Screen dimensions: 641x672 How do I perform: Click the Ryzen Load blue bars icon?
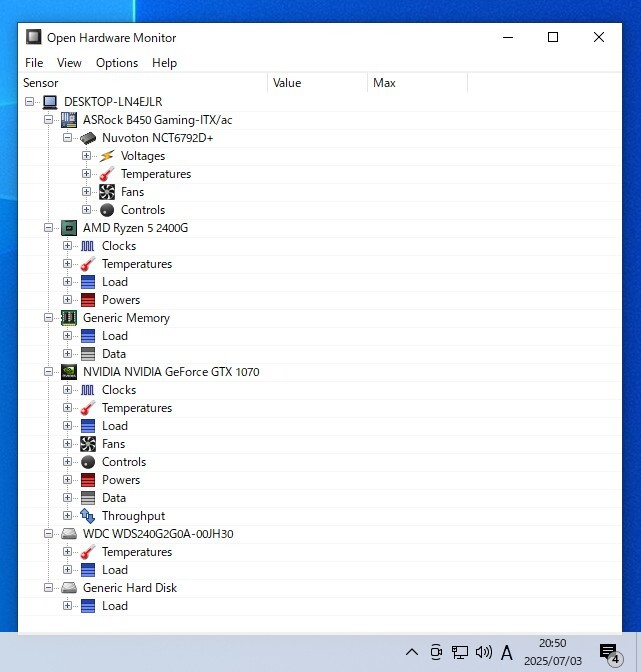coord(88,282)
